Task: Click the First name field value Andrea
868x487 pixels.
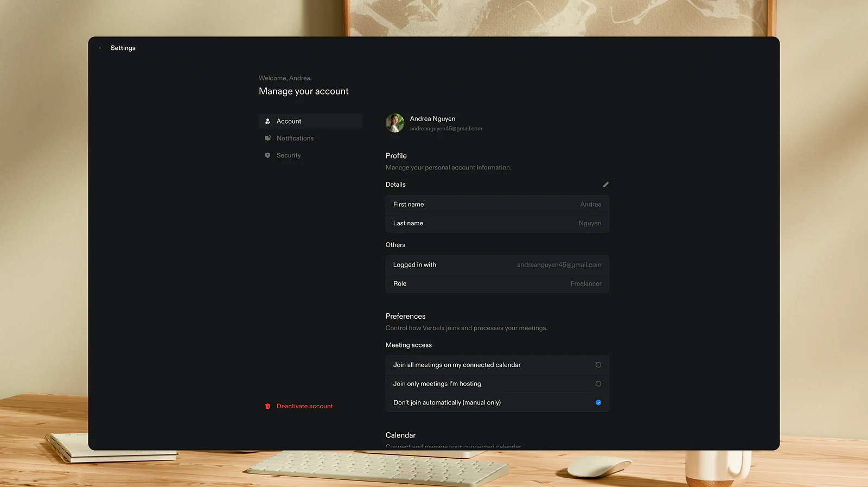Action: (591, 205)
